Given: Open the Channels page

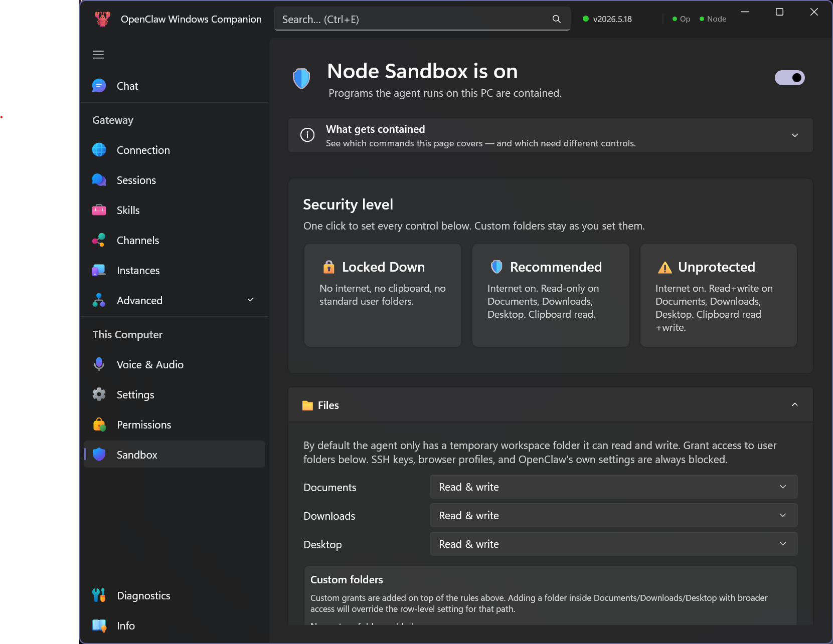Looking at the screenshot, I should (x=174, y=240).
